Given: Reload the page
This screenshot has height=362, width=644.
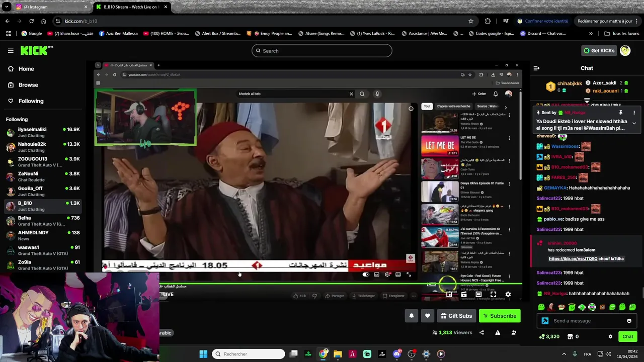Looking at the screenshot, I should tap(31, 21).
